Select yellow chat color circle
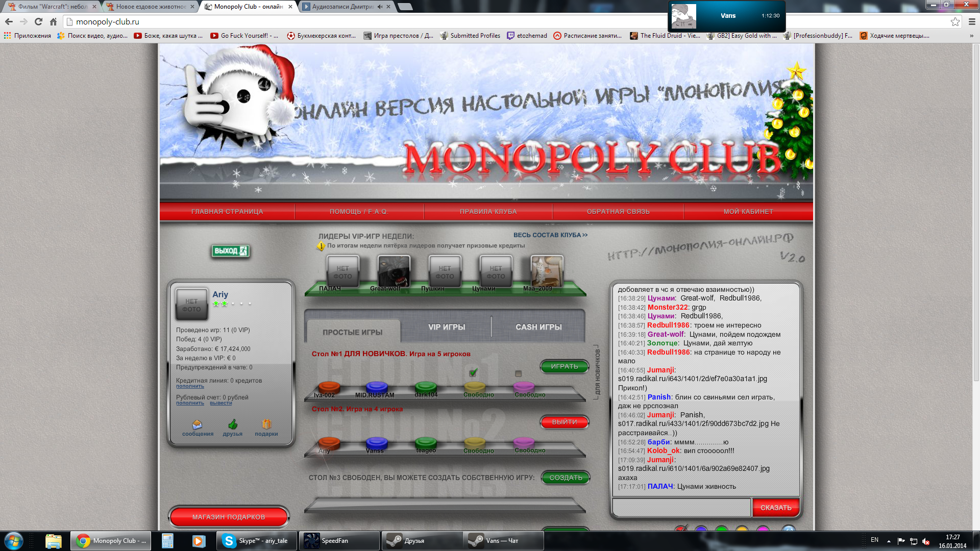The image size is (980, 551). [742, 530]
